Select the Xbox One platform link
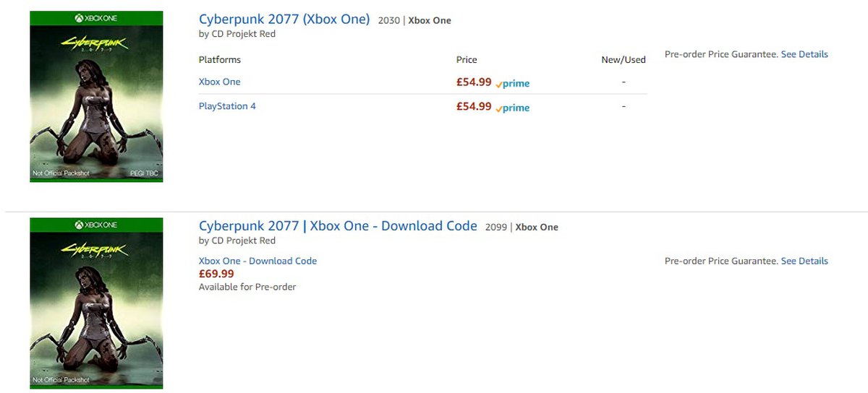The width and height of the screenshot is (868, 393). 219,82
